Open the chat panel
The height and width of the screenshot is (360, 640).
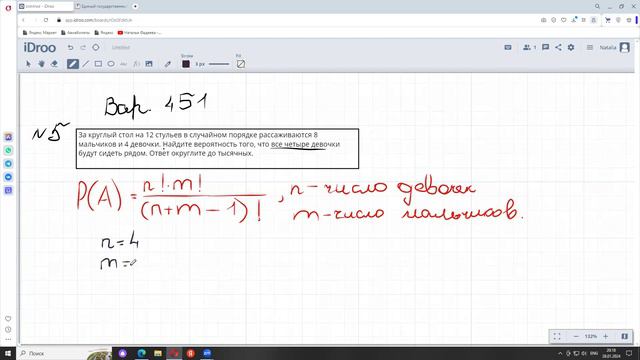545,47
